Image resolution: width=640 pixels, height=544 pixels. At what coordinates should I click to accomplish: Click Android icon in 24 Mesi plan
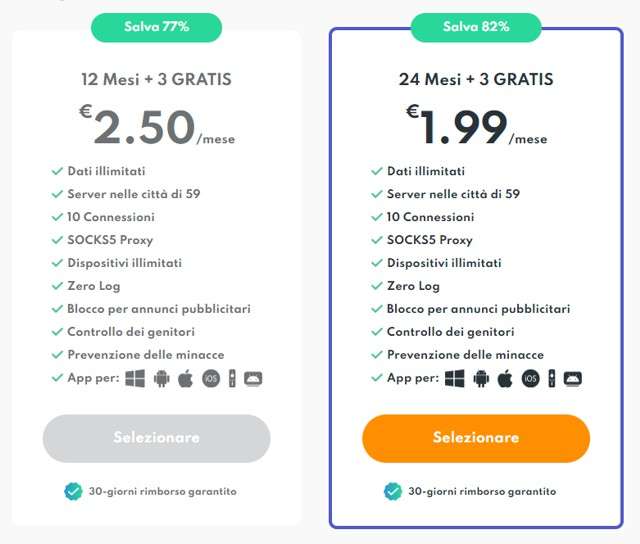pos(482,378)
